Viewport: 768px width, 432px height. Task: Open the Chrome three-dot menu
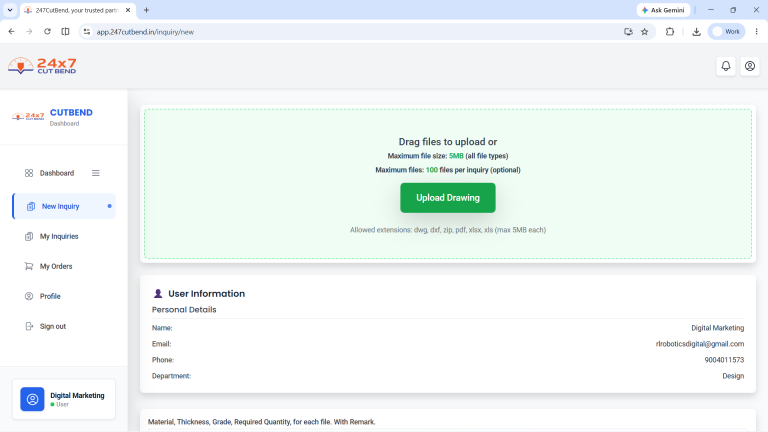[x=756, y=32]
